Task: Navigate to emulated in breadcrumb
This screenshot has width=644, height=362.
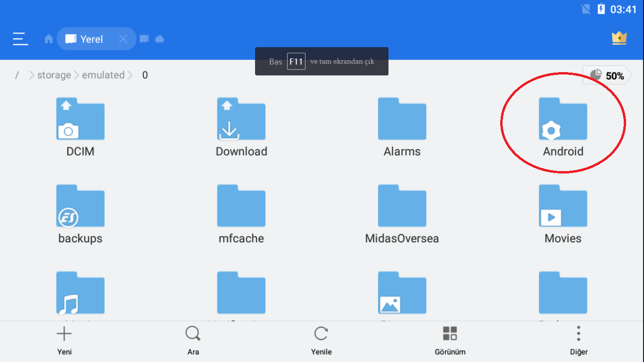Action: point(103,75)
